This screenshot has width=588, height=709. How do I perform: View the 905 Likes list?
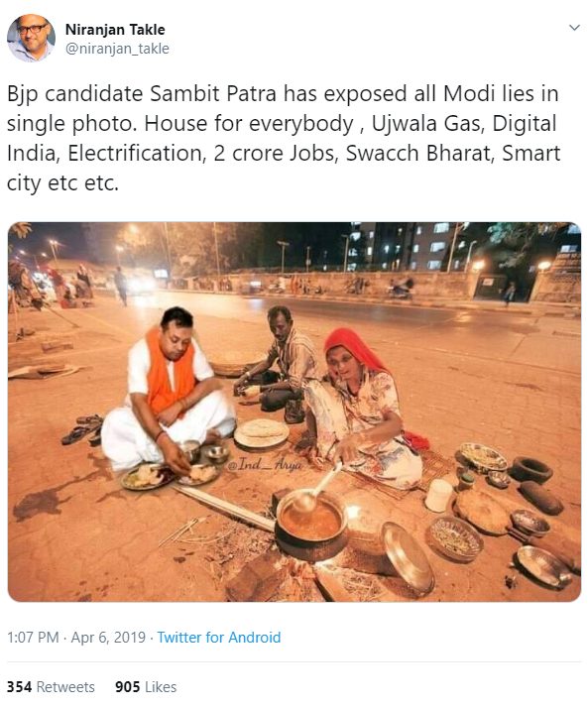click(x=146, y=687)
